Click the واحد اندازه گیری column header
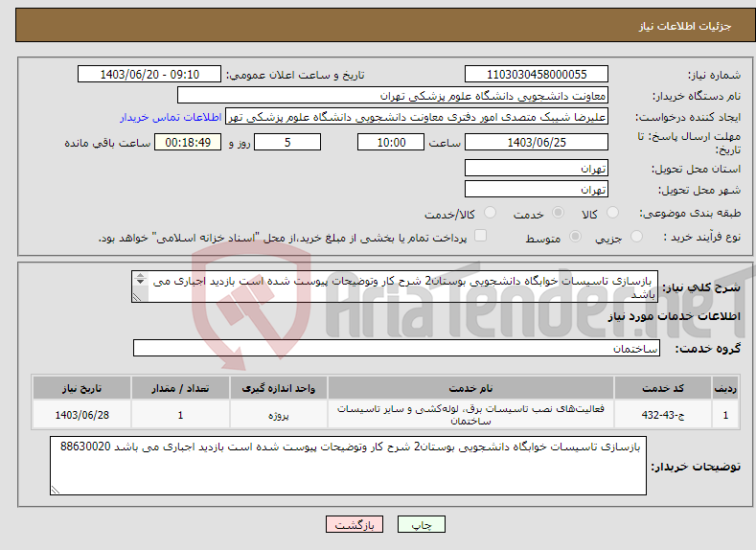Viewport: 756px width, 550px height. [279, 388]
